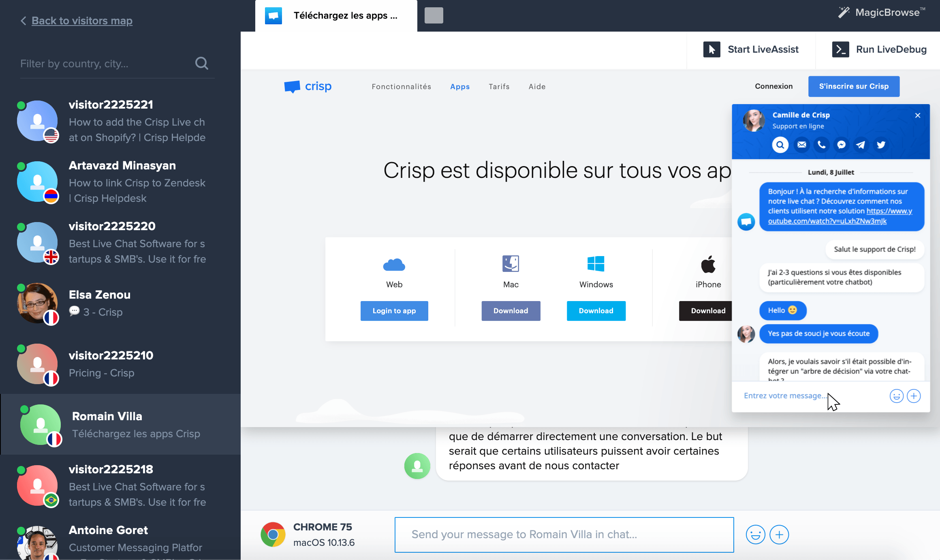
Task: Click the Windows logo icon
Action: [596, 263]
